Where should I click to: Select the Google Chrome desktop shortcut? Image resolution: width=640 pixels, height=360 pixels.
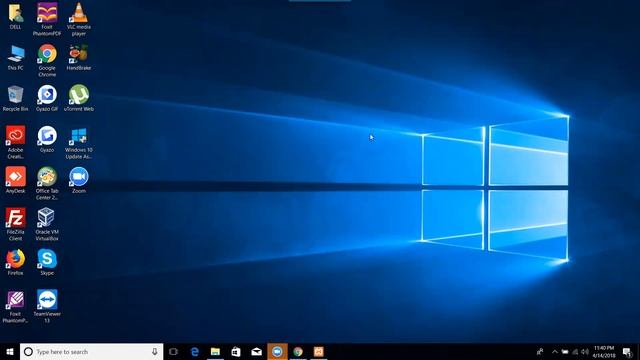coord(47,60)
